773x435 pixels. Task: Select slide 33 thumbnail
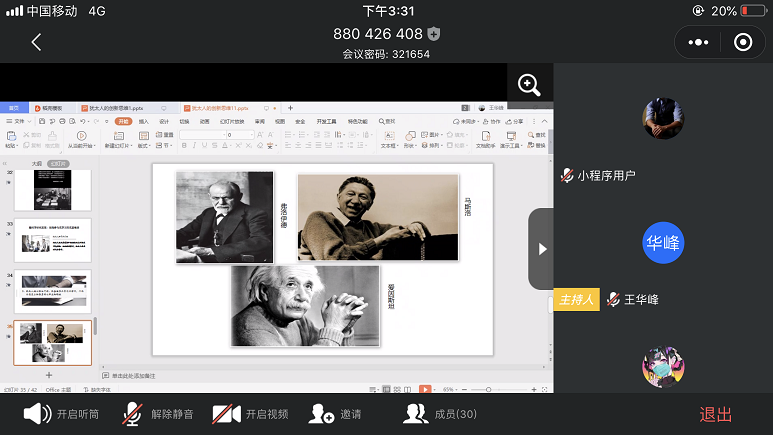[x=53, y=240]
